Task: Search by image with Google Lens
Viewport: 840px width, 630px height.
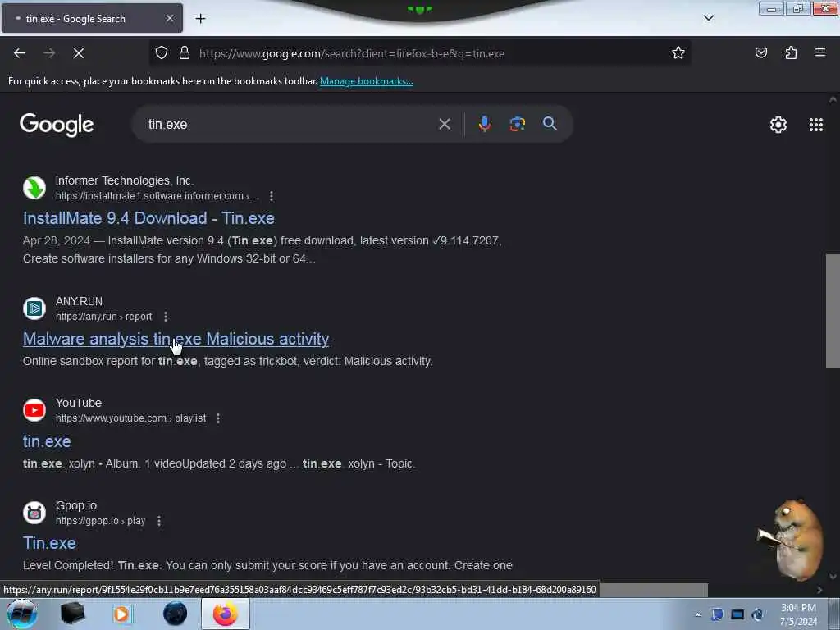Action: (517, 125)
